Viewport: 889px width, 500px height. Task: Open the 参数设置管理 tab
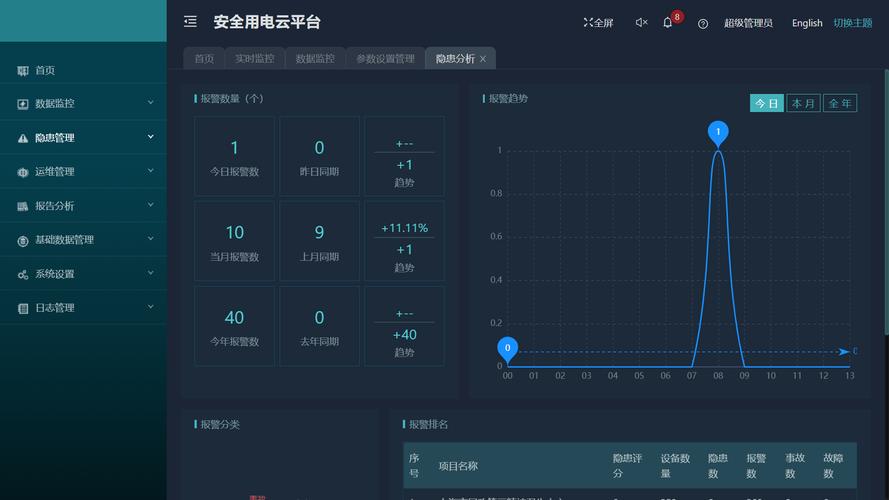[x=385, y=59]
